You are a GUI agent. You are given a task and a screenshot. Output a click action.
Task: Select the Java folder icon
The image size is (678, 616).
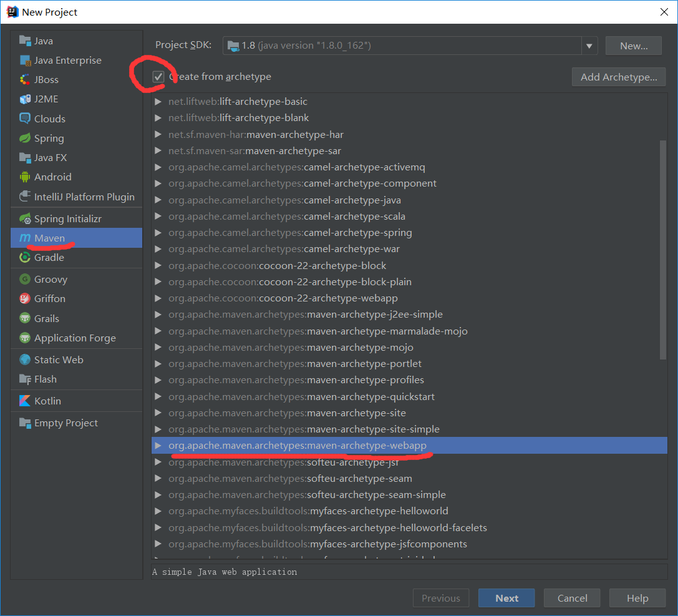coord(25,41)
